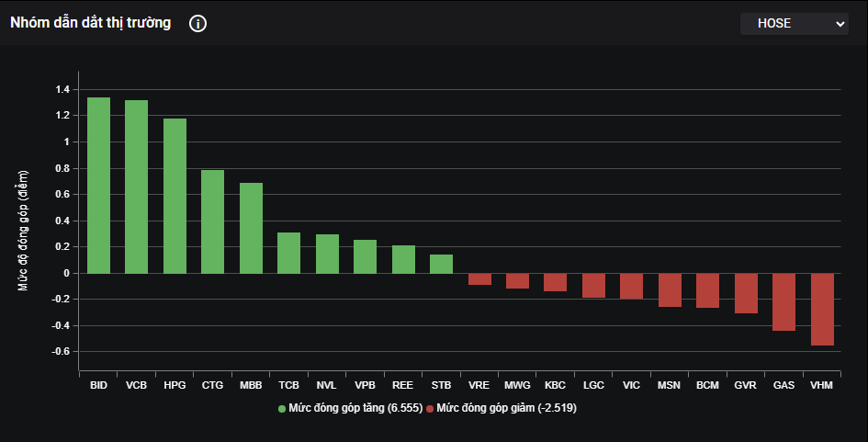This screenshot has width=868, height=442.
Task: Click the 'Nhóm dẫn dắt thị trường' title
Action: click(90, 24)
